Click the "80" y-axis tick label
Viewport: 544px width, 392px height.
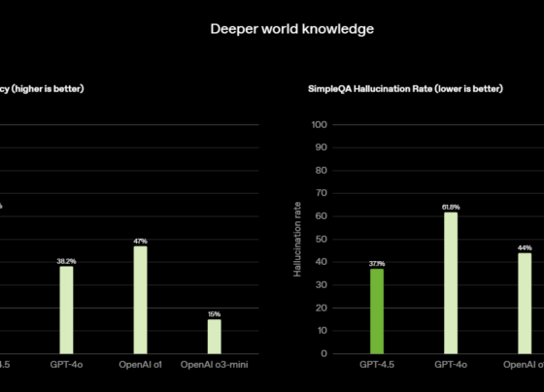click(321, 171)
